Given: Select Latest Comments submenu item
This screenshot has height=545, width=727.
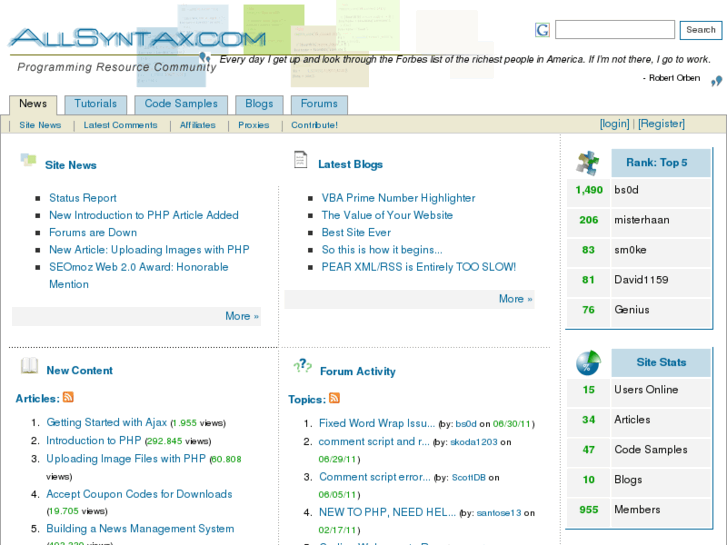Looking at the screenshot, I should click(x=121, y=125).
